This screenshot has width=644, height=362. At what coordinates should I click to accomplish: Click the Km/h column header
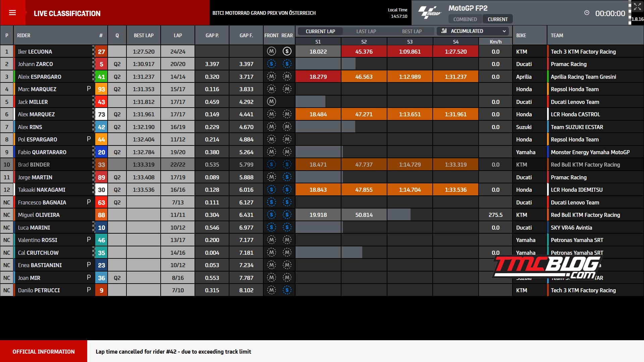495,42
